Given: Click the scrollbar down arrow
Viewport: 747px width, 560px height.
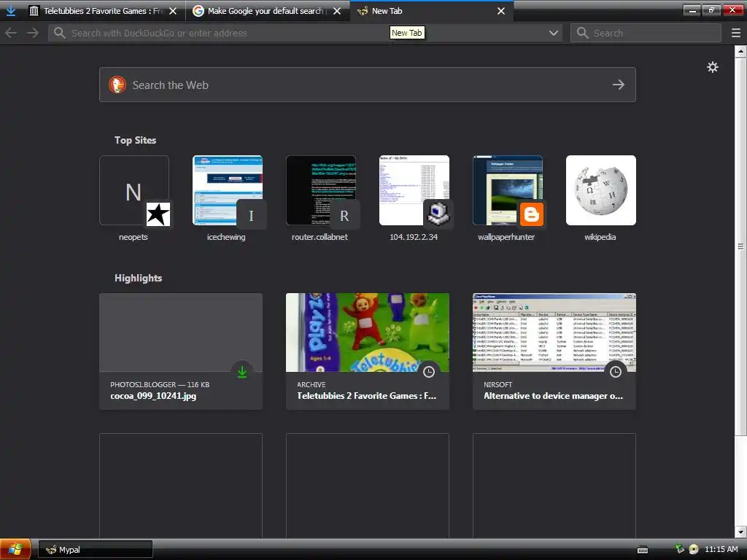Looking at the screenshot, I should 740,532.
